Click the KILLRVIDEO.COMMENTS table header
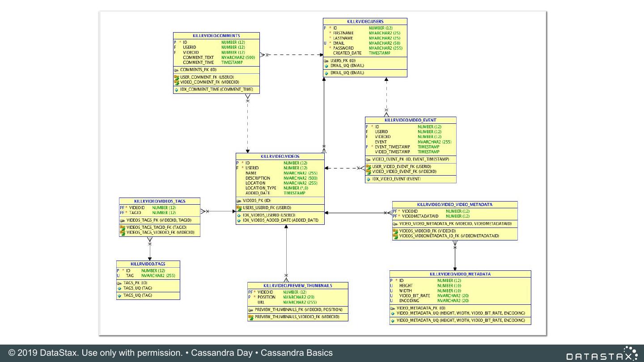644x362 pixels. [216, 36]
